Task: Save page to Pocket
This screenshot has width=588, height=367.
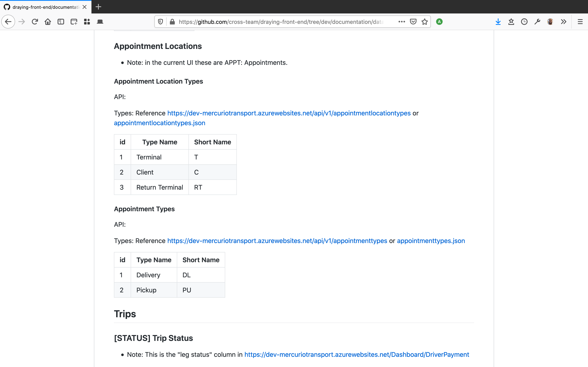Action: (413, 22)
